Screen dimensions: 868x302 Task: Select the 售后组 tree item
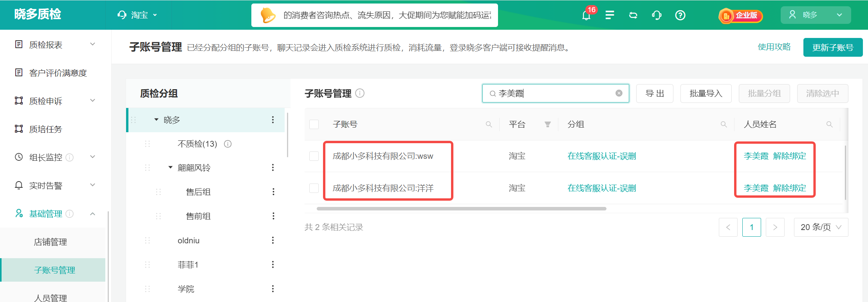[198, 192]
